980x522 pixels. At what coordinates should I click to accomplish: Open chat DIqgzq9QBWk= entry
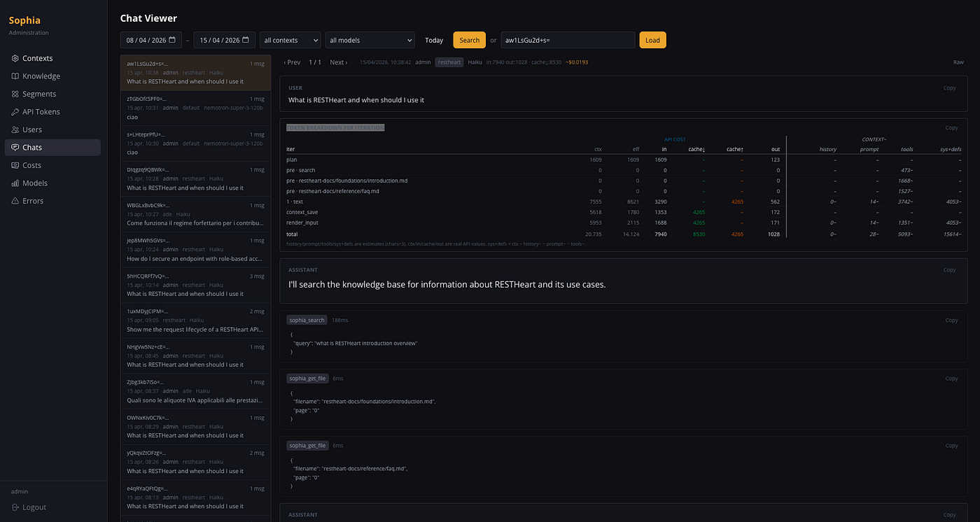195,179
